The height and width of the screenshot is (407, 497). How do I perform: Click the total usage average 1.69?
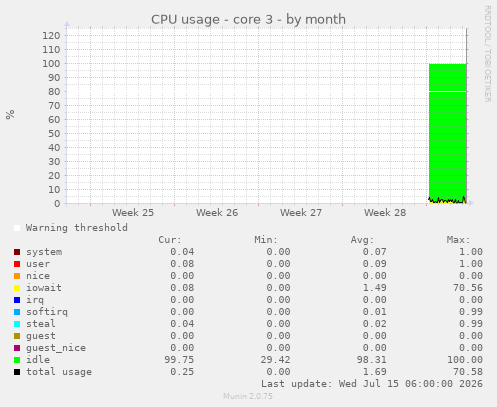pyautogui.click(x=374, y=372)
